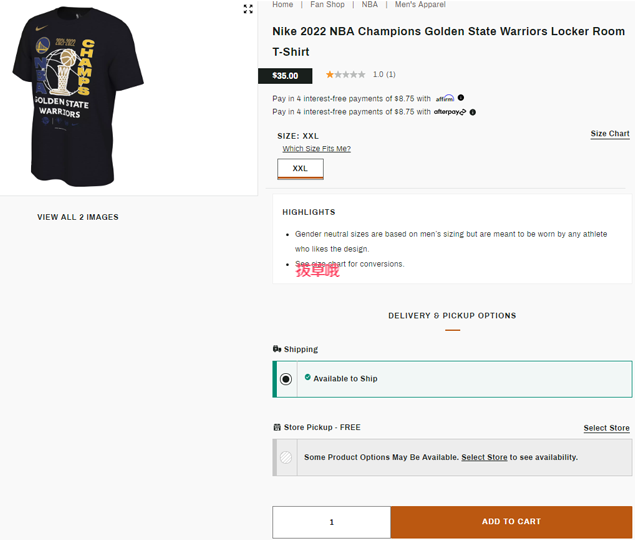Click the quantity input field

[332, 522]
